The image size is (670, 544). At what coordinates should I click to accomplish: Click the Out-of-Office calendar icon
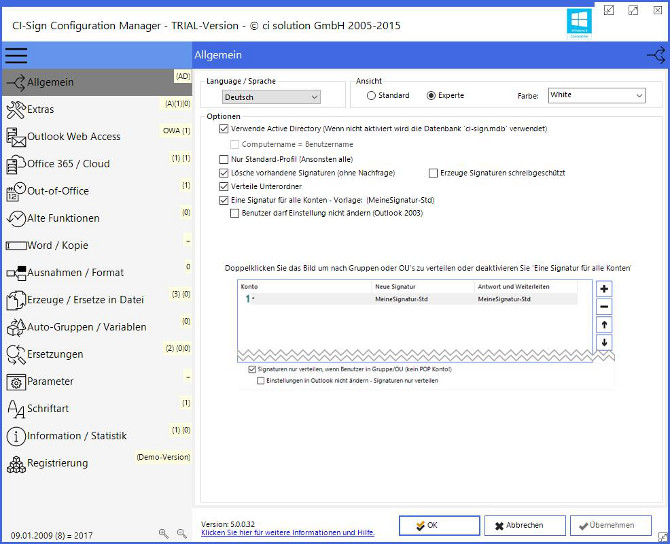(x=15, y=191)
